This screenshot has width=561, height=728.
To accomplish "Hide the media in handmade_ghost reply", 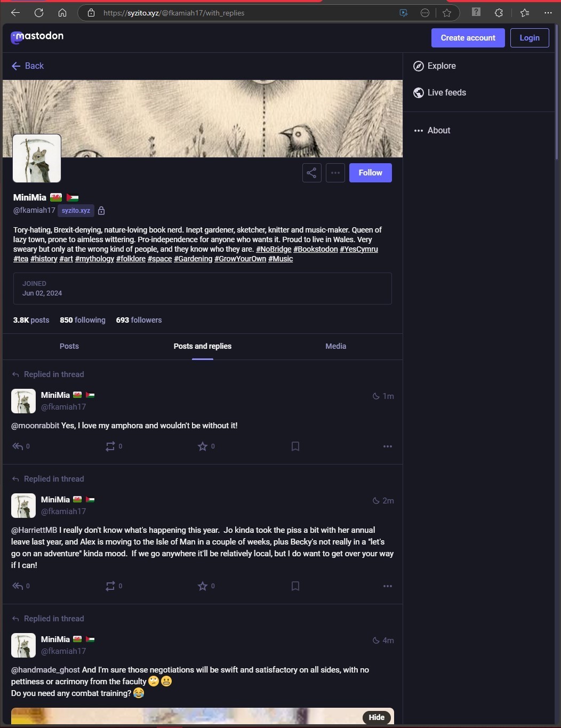I will [376, 717].
